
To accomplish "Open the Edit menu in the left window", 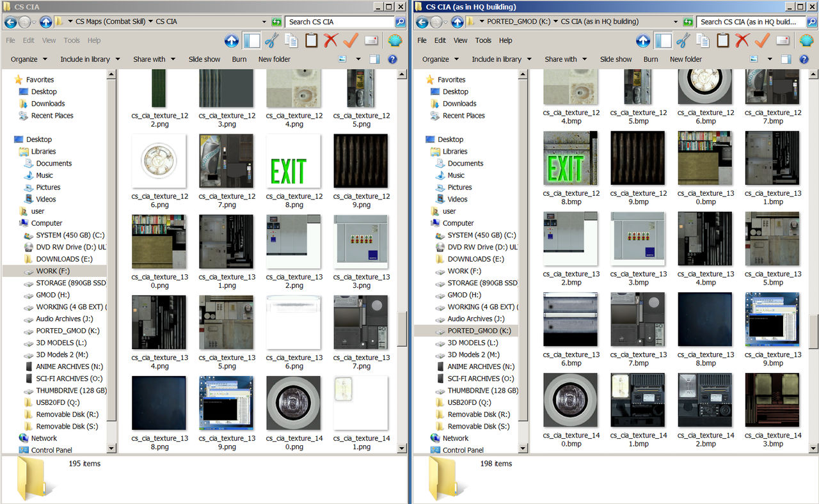I will coord(28,40).
